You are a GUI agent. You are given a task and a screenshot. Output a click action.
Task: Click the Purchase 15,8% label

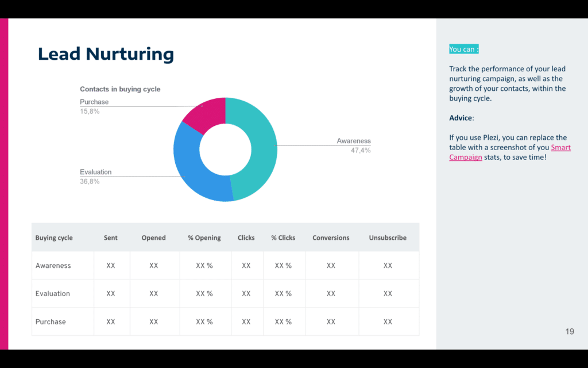pyautogui.click(x=94, y=106)
